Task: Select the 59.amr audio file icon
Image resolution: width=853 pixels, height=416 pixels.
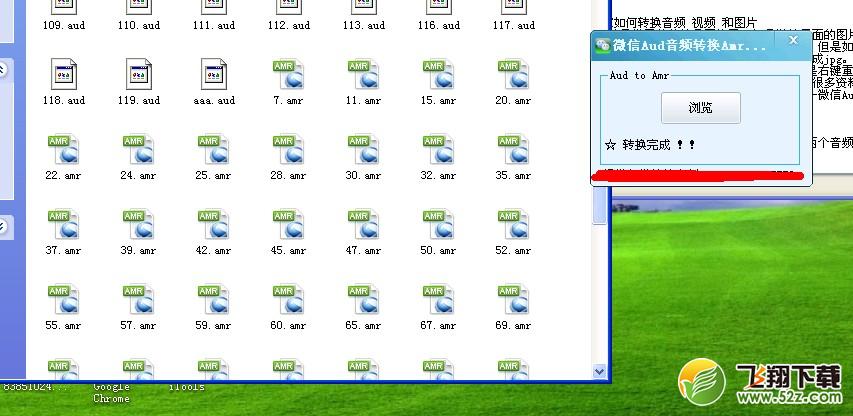Action: (213, 299)
